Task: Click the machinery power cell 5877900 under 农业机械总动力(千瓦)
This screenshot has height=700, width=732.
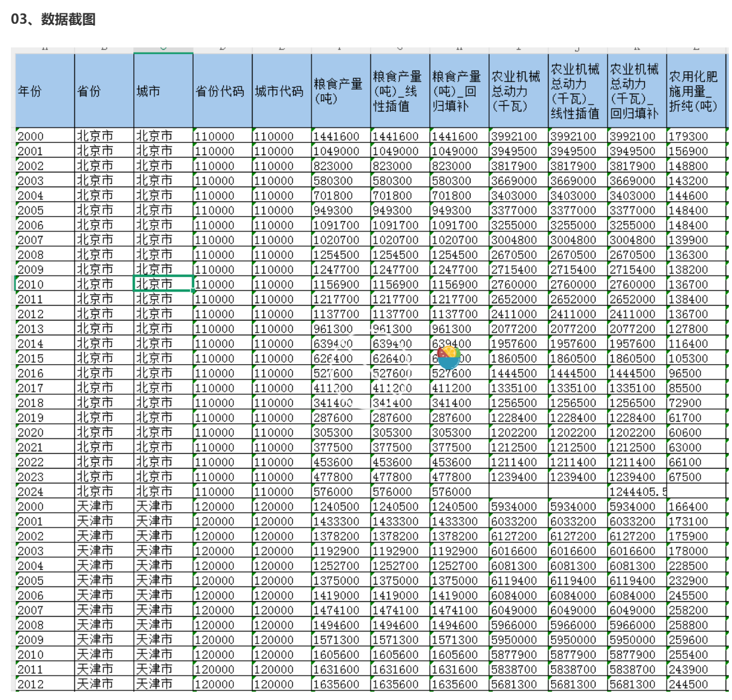Action: point(519,654)
